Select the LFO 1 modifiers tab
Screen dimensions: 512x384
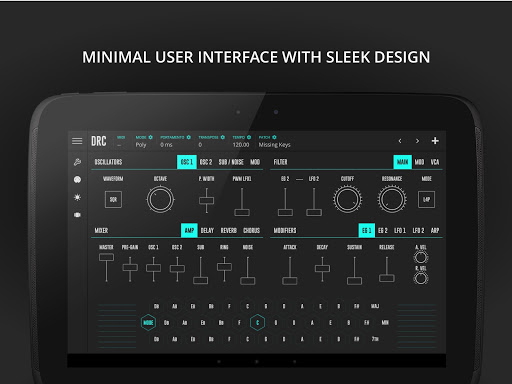click(400, 230)
